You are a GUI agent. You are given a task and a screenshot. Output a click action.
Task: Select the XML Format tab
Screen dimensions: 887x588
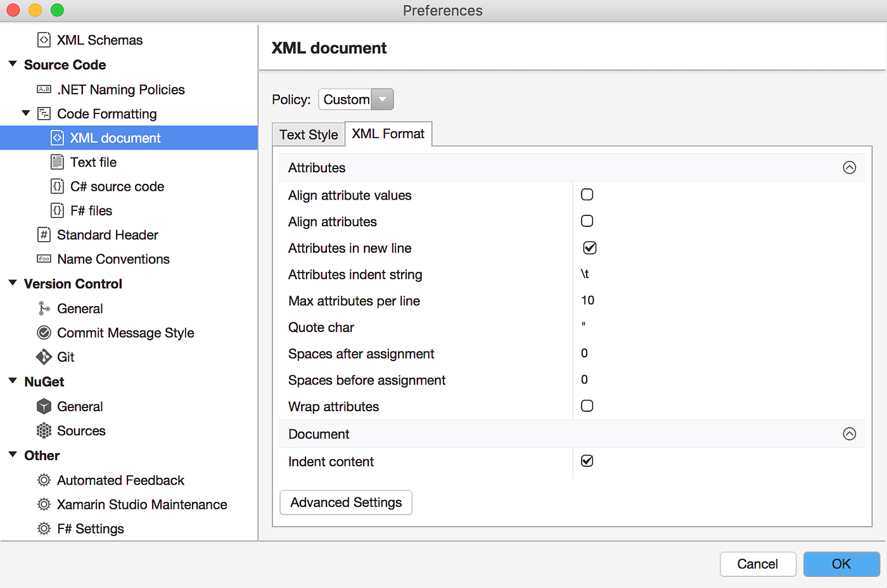[x=388, y=134]
